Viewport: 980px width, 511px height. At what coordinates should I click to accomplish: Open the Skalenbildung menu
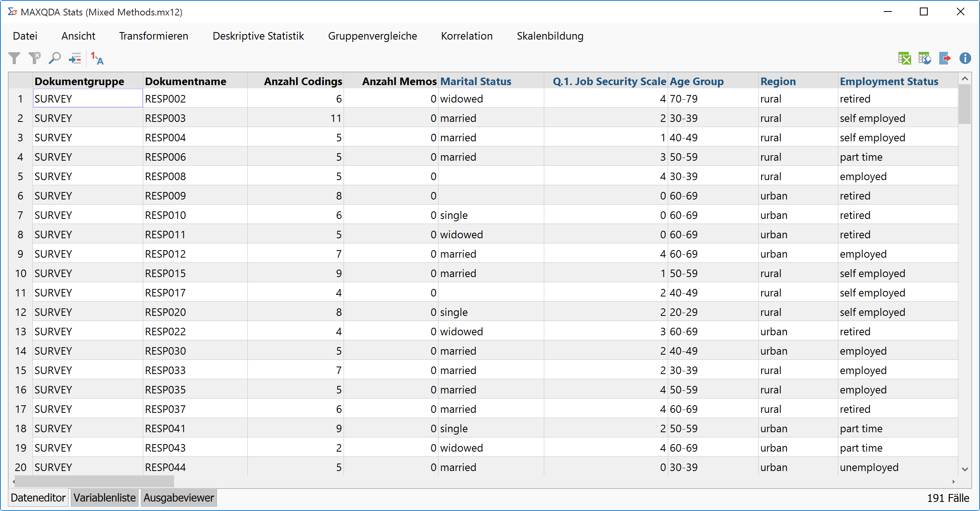(x=550, y=36)
